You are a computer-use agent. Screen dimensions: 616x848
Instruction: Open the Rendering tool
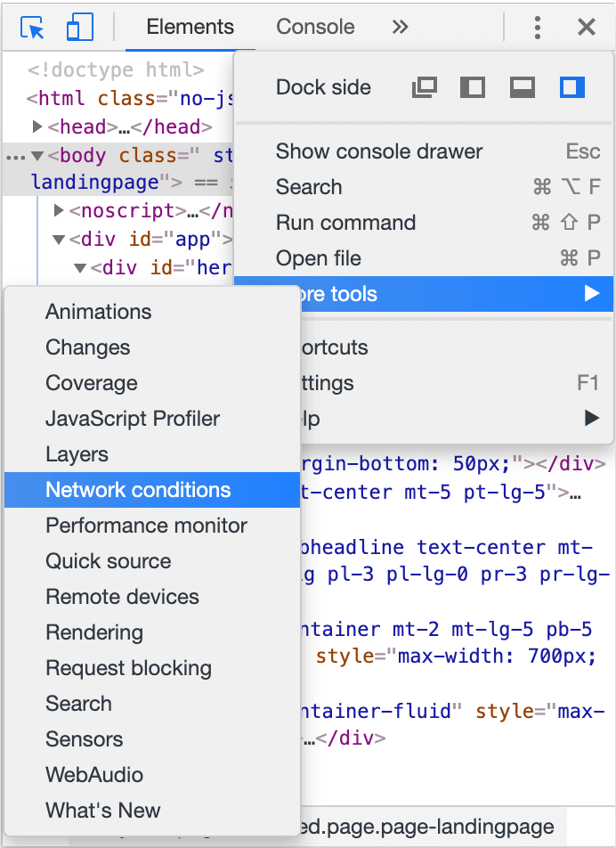[x=94, y=632]
